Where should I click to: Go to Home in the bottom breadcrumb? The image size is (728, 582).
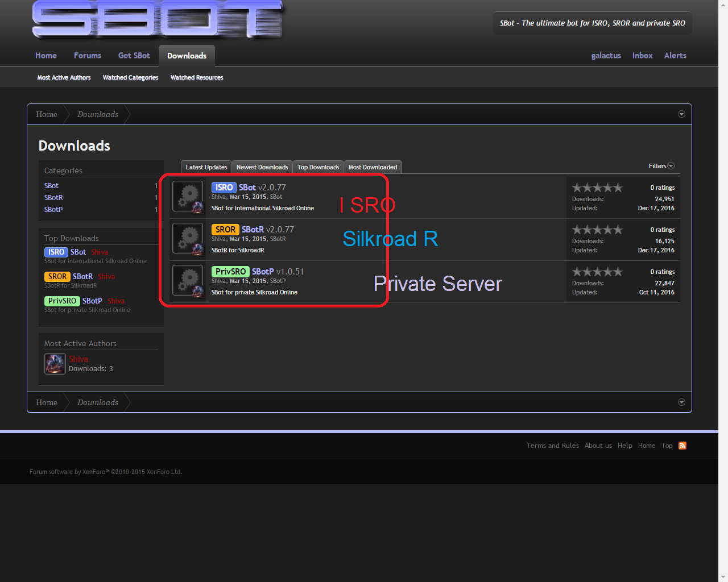[47, 402]
